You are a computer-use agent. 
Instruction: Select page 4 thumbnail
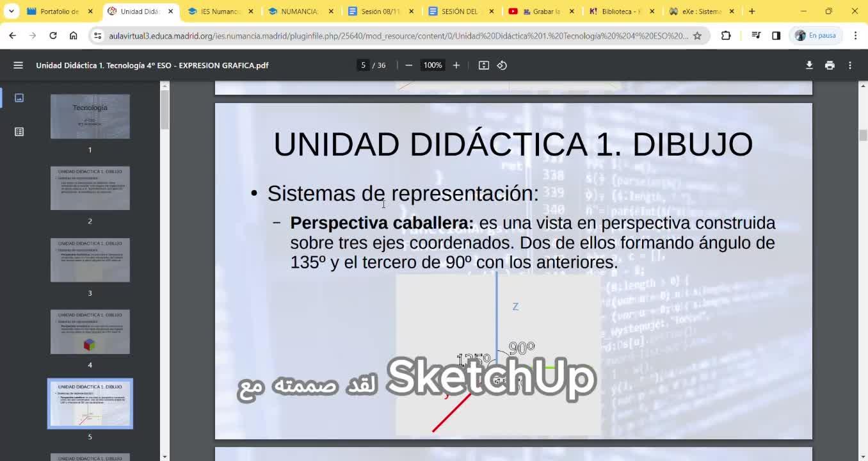pos(90,332)
